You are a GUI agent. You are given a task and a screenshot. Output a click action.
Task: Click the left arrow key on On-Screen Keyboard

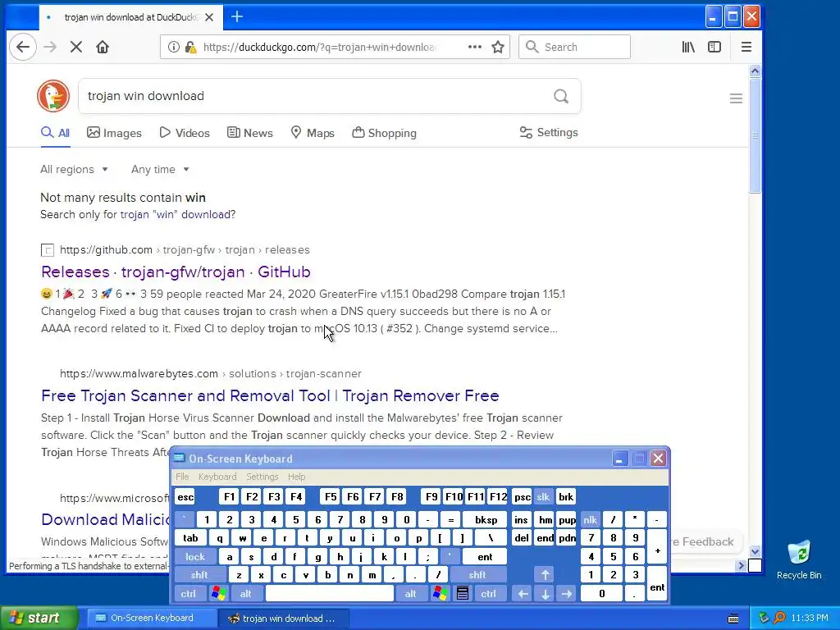click(523, 594)
